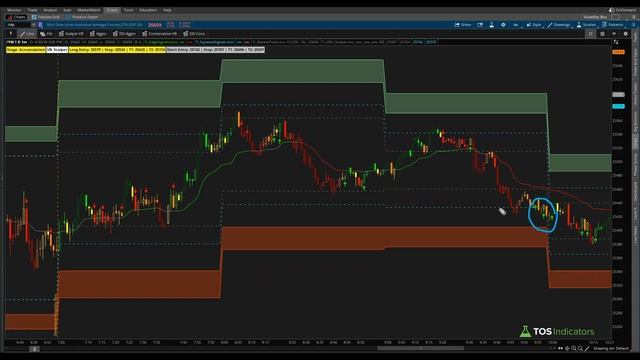
Task: Click the Stage: Accumulation label
Action: point(25,50)
